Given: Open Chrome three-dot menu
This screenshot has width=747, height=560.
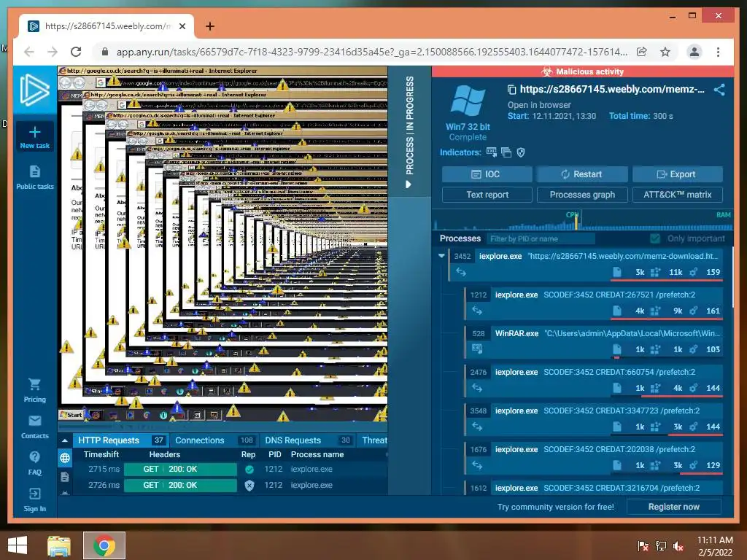Looking at the screenshot, I should pos(718,52).
